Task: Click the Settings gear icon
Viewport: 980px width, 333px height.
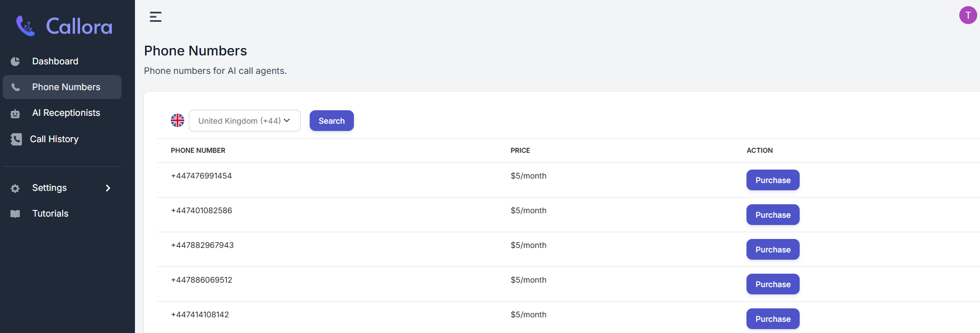Action: pyautogui.click(x=15, y=189)
